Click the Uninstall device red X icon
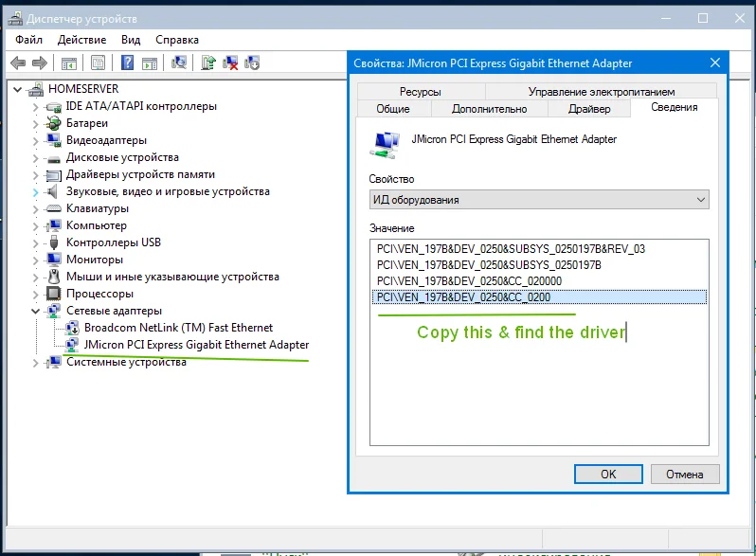The width and height of the screenshot is (756, 556). point(230,63)
